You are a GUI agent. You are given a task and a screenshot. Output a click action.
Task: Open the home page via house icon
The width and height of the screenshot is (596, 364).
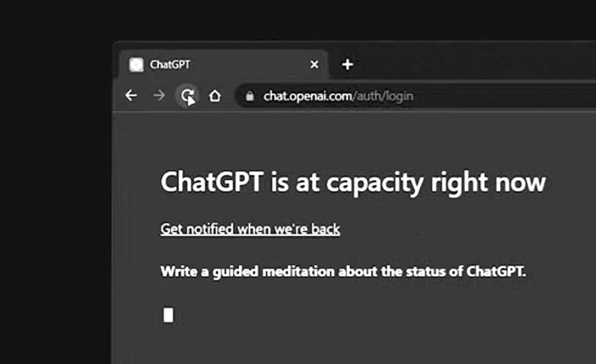215,95
